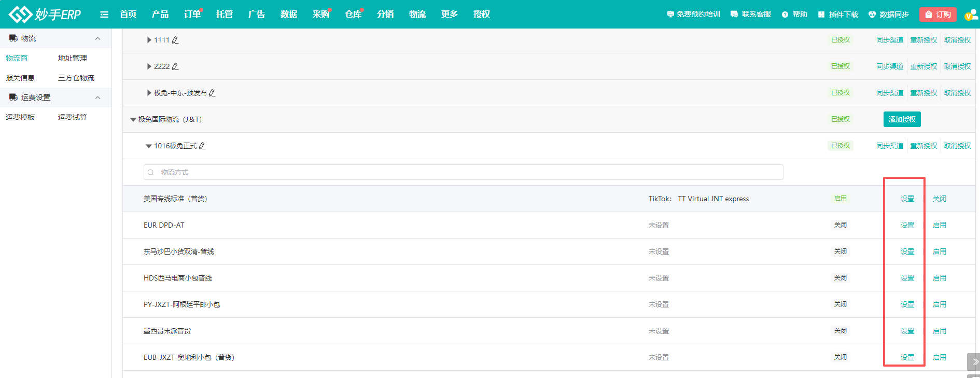This screenshot has height=378, width=980.
Task: Click the 添加授权 button
Action: [902, 119]
